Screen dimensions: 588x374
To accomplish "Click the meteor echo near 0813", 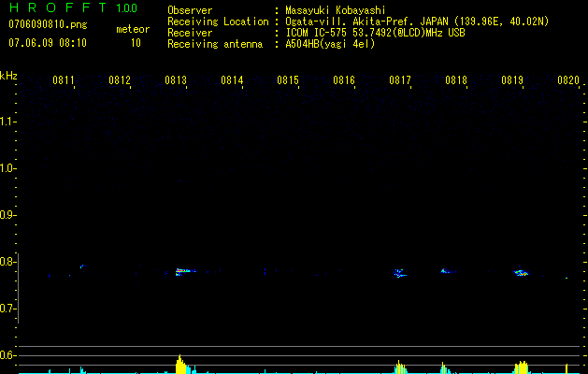I will tap(185, 271).
